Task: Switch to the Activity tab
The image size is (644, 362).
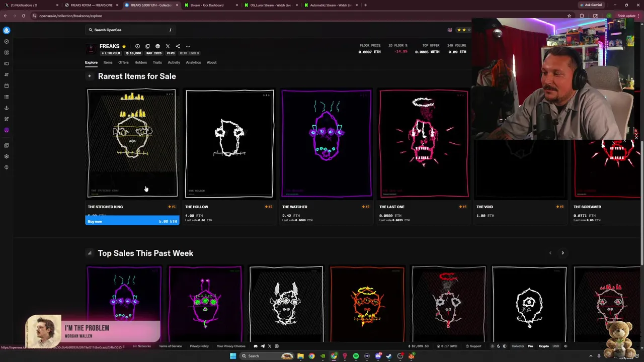Action: point(174,62)
